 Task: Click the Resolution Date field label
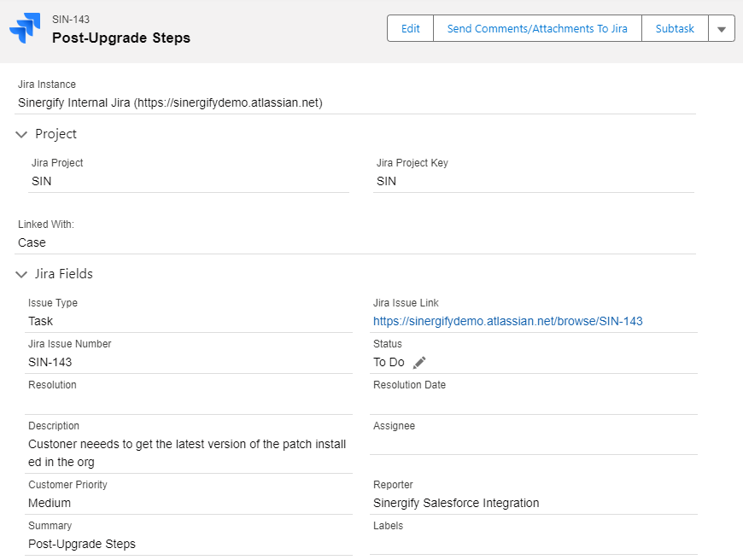point(409,385)
